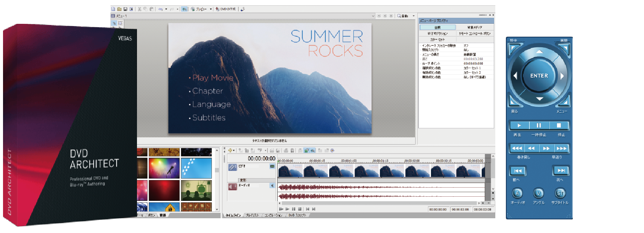Open the カラー セット properties tab
This screenshot has height=233, width=644.
(437, 40)
